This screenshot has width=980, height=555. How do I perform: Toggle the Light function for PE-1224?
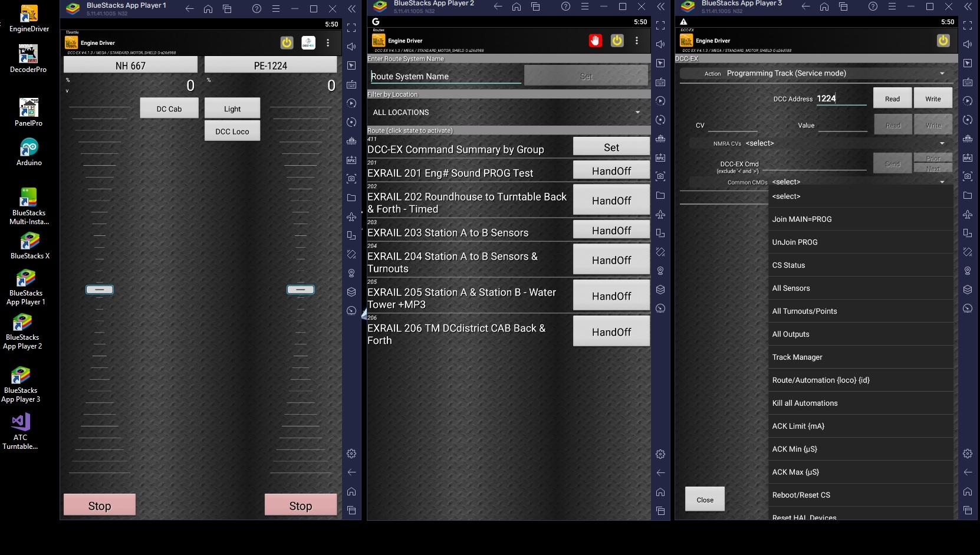232,109
